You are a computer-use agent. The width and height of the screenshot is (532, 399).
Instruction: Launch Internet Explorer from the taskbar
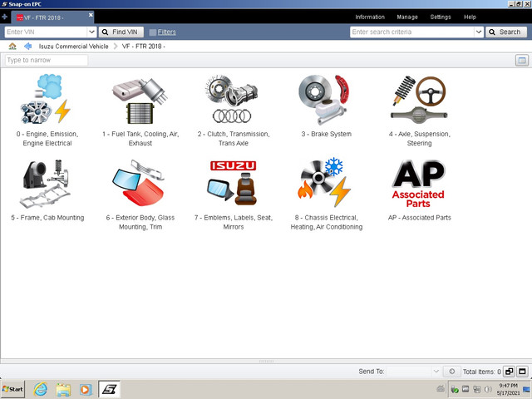(41, 389)
